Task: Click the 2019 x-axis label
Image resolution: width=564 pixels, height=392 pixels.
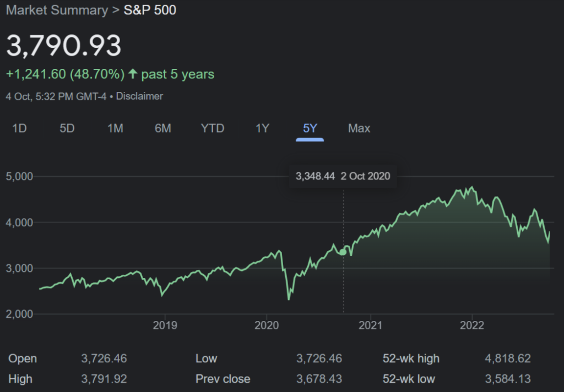Action: click(165, 325)
